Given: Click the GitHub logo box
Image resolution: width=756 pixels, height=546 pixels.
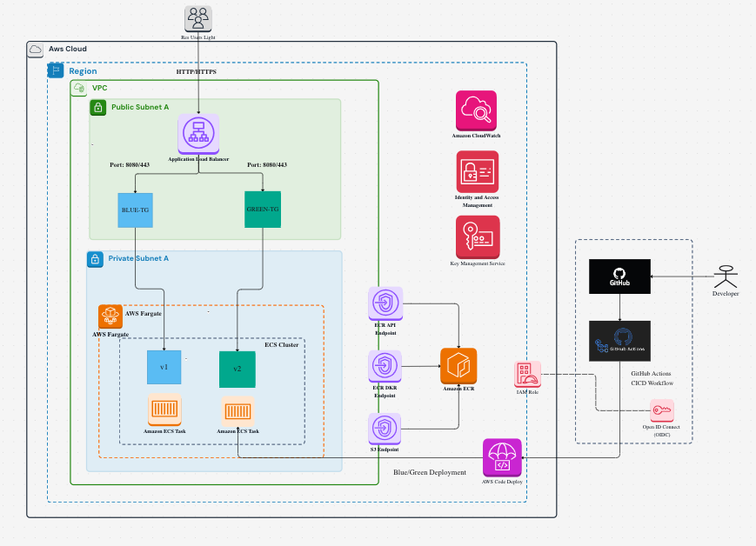Looking at the screenshot, I should coord(619,276).
